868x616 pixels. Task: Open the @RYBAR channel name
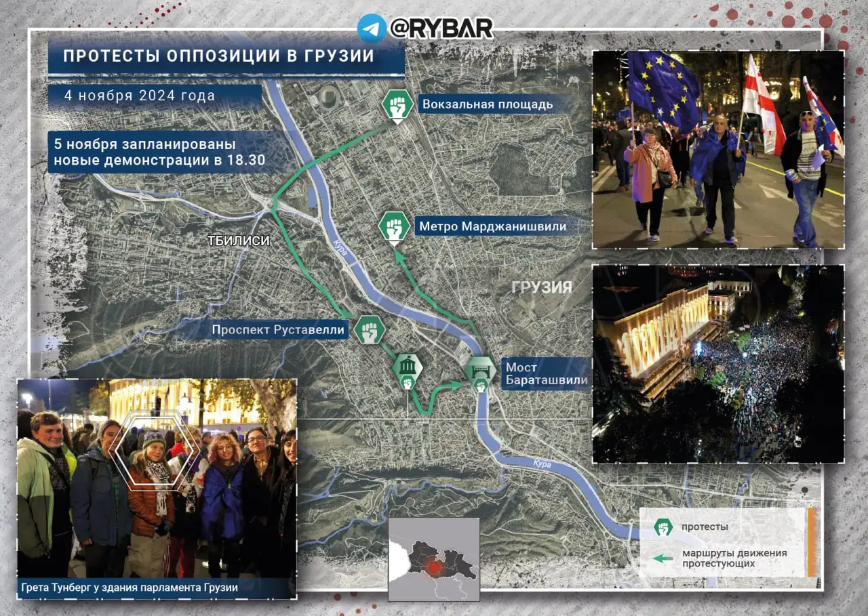click(441, 28)
